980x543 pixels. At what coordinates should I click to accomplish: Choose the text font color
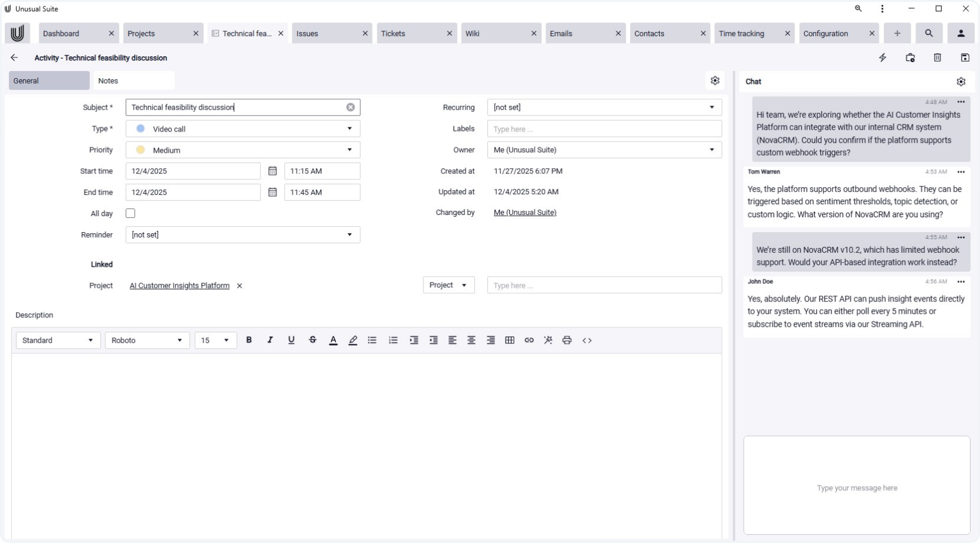click(333, 340)
